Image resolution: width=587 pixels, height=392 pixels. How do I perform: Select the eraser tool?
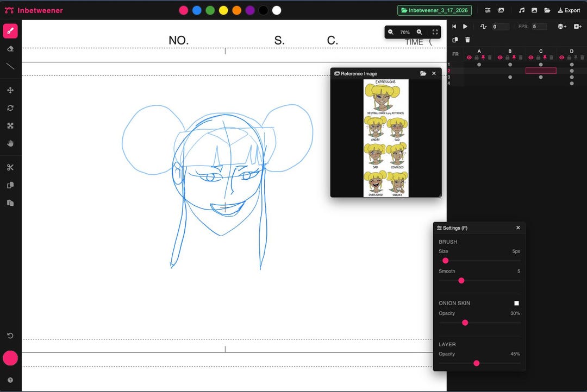(x=10, y=49)
